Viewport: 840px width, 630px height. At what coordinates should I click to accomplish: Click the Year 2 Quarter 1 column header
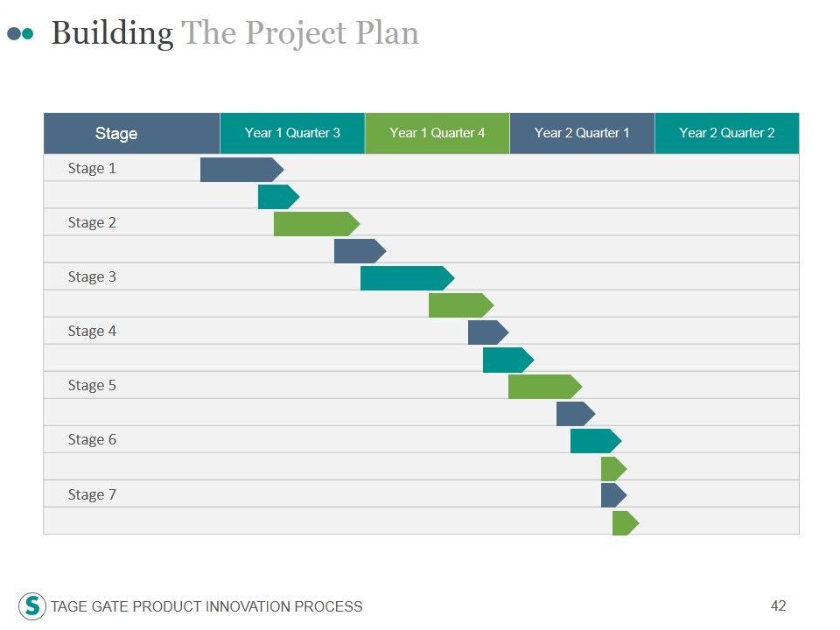pos(582,133)
